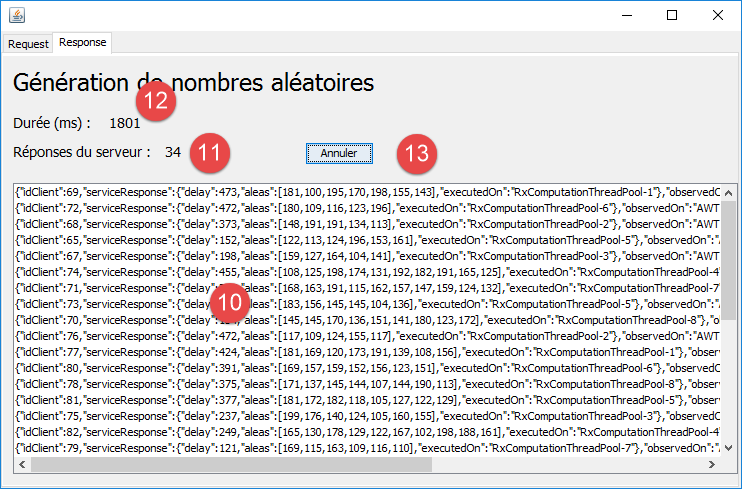The height and width of the screenshot is (489, 742).
Task: Click the red badge numbered 11
Action: click(210, 152)
